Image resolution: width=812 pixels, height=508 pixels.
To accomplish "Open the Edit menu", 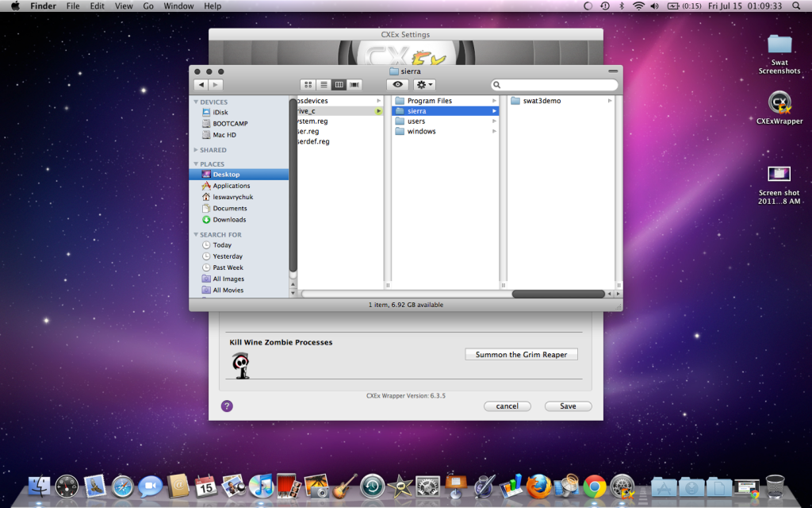I will (x=97, y=6).
